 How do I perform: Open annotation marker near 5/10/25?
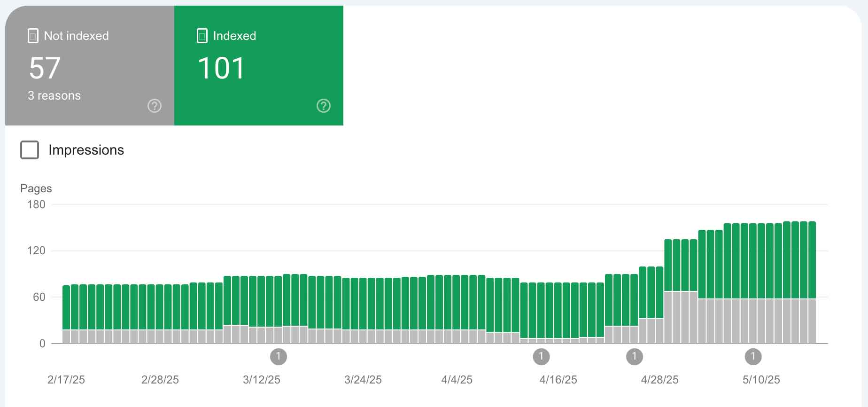click(x=753, y=357)
